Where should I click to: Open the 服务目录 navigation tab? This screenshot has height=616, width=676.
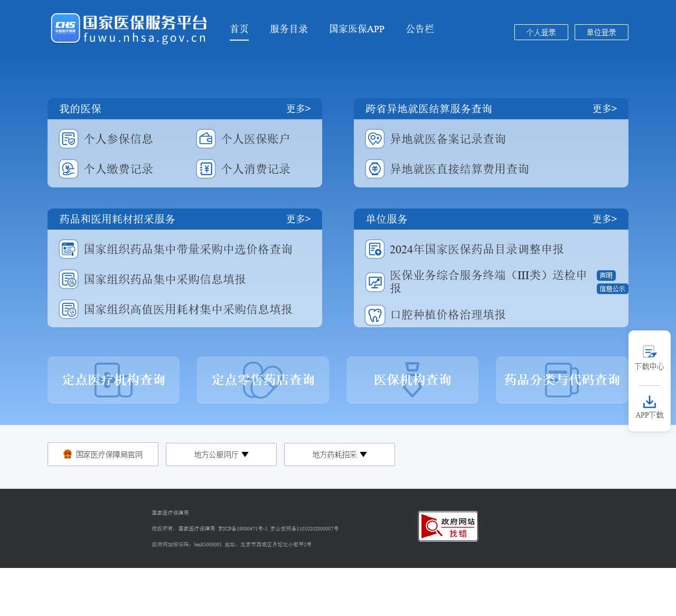pos(289,29)
